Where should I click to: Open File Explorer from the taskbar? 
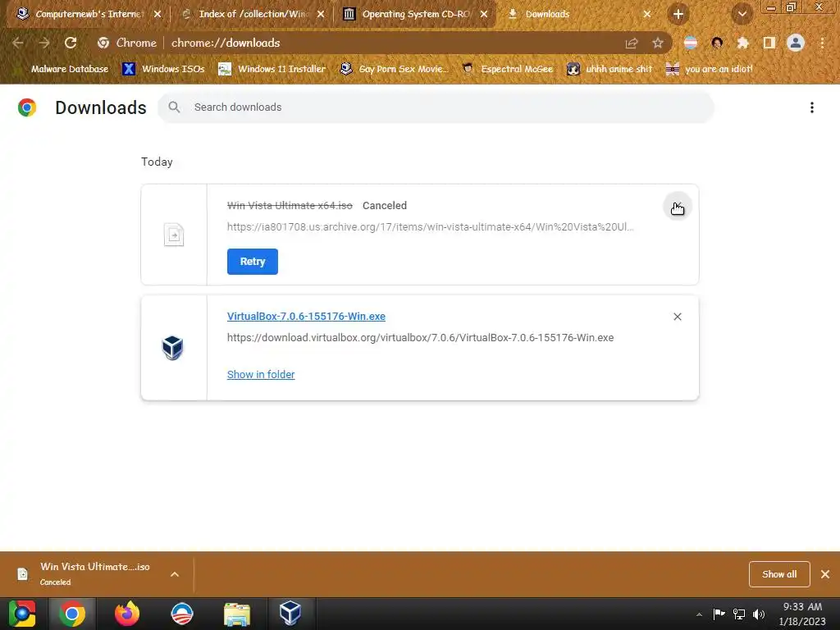click(x=237, y=614)
